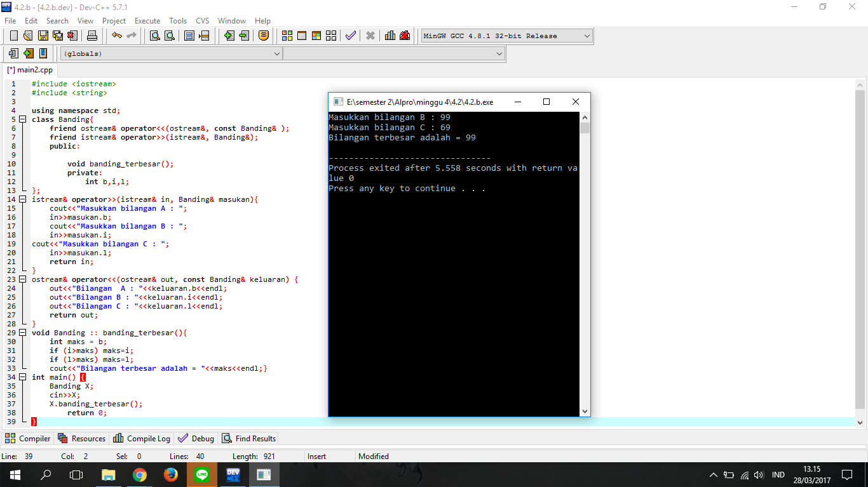Delete profiling information with the red X chart icon
This screenshot has width=868, height=487.
click(x=405, y=36)
